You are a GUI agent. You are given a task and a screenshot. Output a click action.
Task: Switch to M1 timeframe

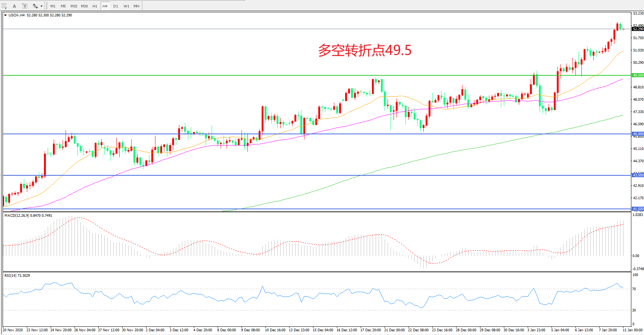[53, 6]
